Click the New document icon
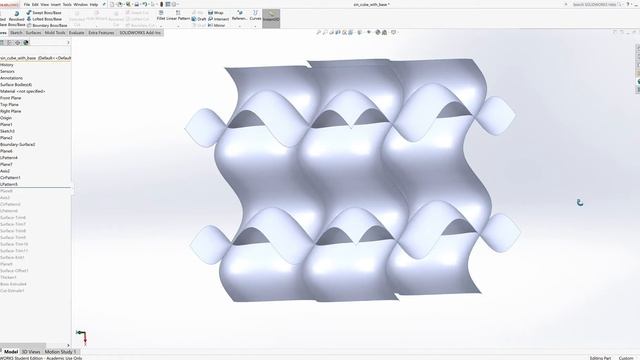 [x=112, y=4]
